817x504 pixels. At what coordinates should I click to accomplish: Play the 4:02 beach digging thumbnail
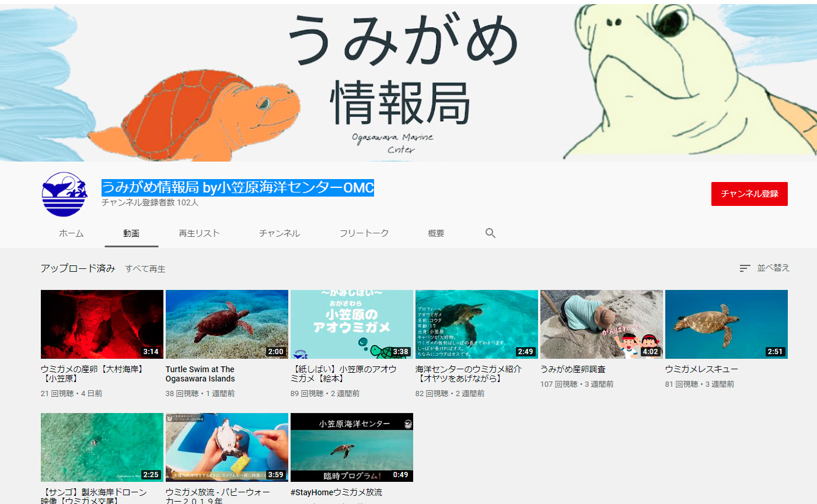point(602,324)
